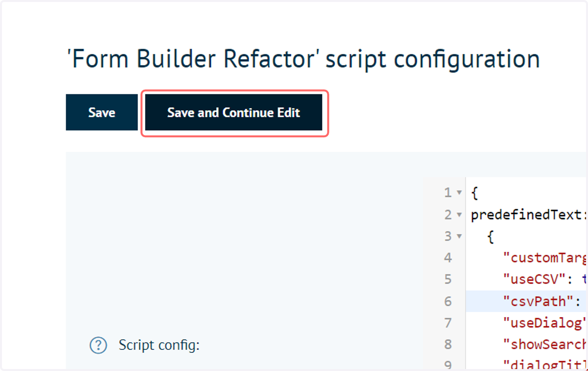Collapse code fold arrow on line 2

pos(459,215)
